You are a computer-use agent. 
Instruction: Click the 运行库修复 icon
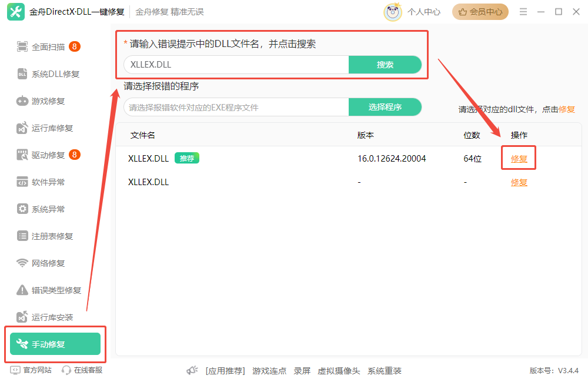[22, 128]
